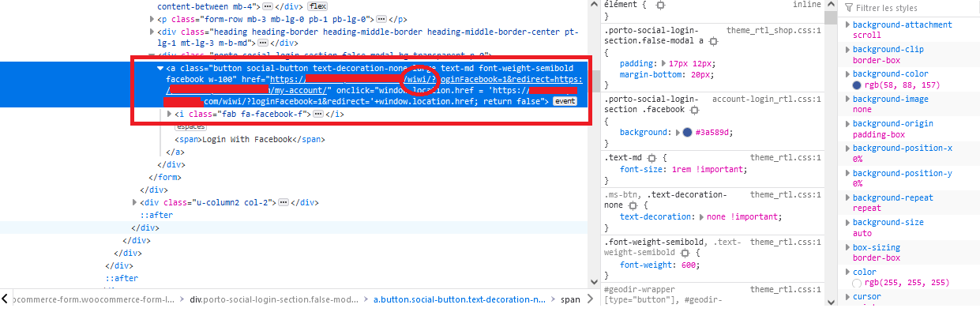
Task: Highlight selector for .facebook rule
Action: click(694, 110)
